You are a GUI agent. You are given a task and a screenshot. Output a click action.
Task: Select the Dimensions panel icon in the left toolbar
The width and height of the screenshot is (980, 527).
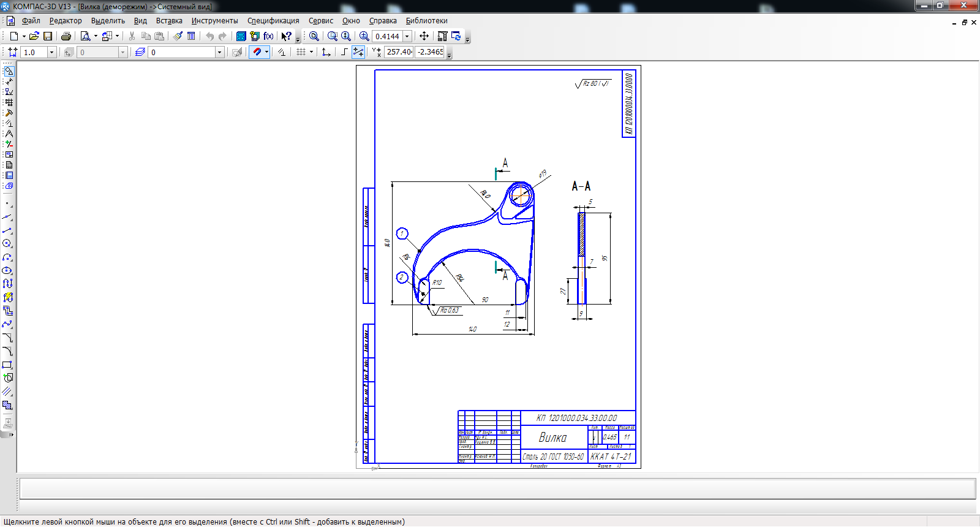tap(9, 82)
